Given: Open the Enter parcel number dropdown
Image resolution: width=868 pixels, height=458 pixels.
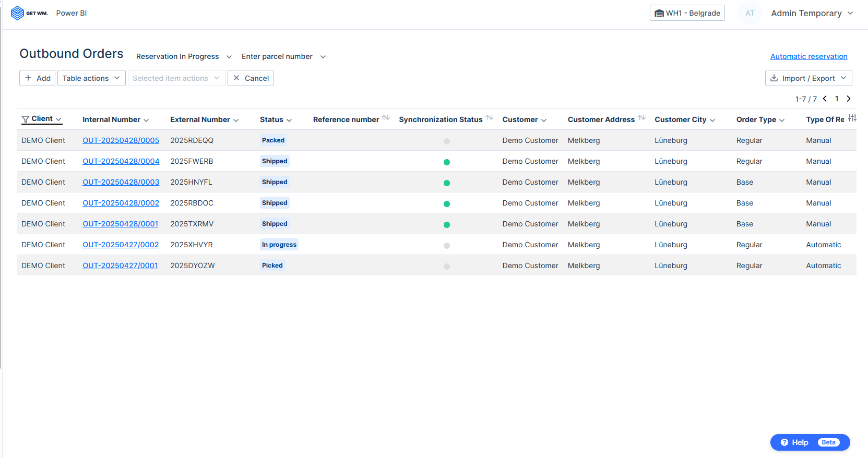Looking at the screenshot, I should [x=283, y=56].
